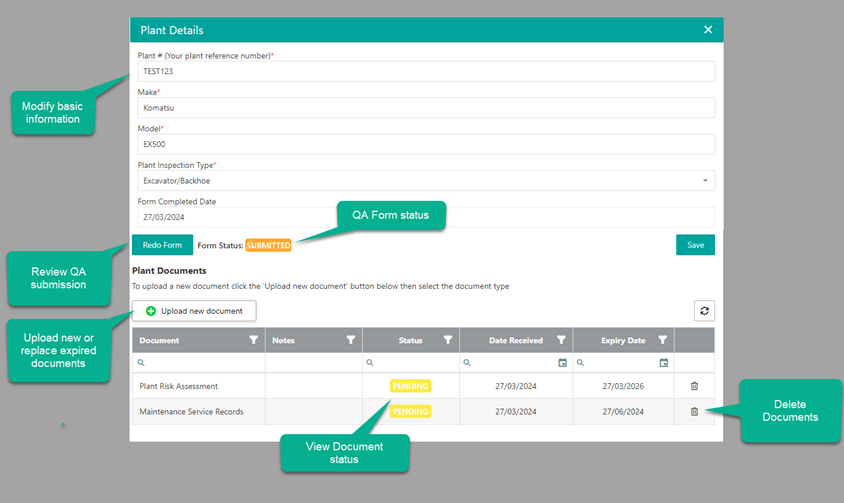Viewport: 844px width, 503px height.
Task: Click PENDING badge for Maintenance Service Records
Action: click(x=410, y=411)
